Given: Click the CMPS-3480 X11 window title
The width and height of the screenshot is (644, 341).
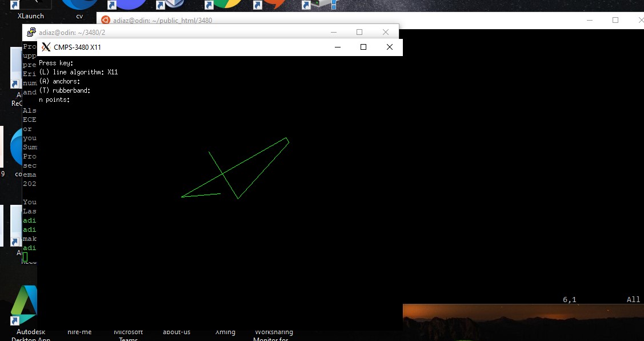Looking at the screenshot, I should (77, 47).
